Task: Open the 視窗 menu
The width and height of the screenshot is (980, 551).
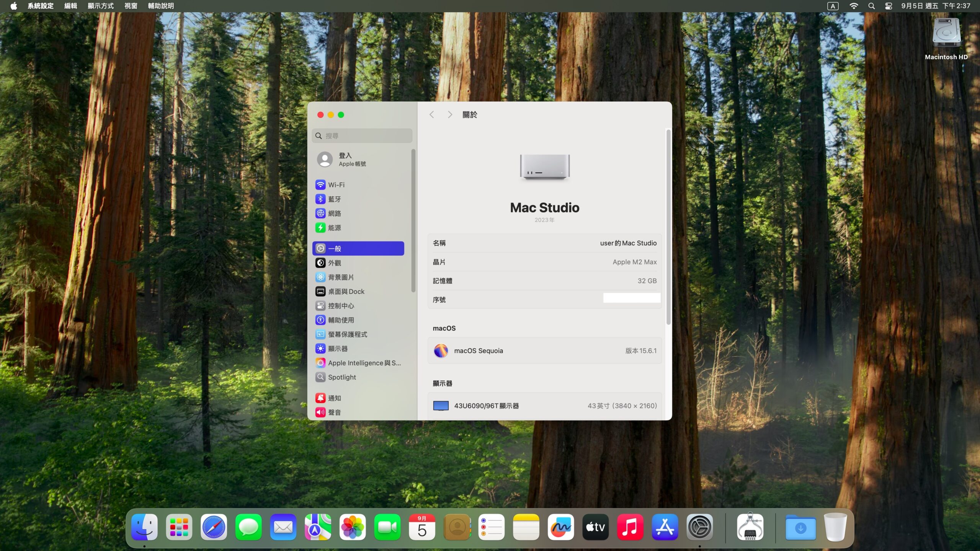Action: coord(131,6)
